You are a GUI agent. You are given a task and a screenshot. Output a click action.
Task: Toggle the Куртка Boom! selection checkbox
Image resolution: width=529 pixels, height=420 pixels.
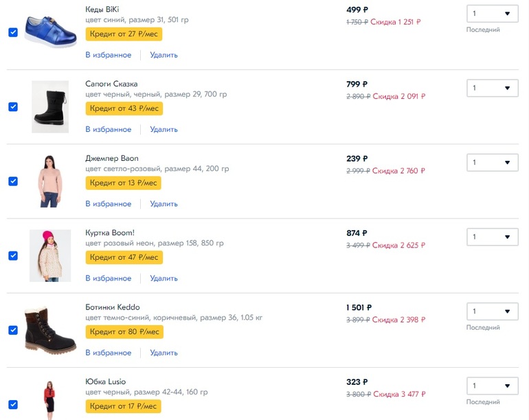tap(12, 256)
